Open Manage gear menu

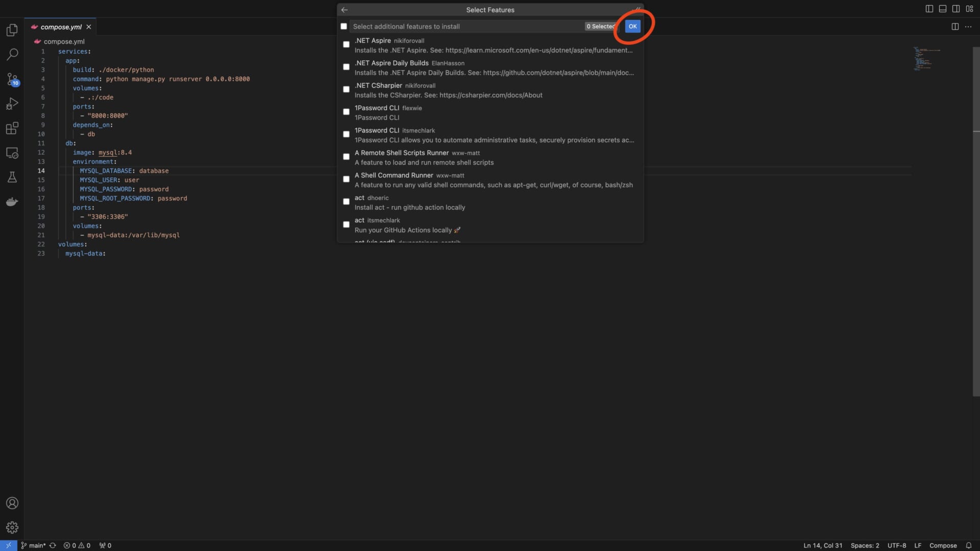click(x=12, y=528)
